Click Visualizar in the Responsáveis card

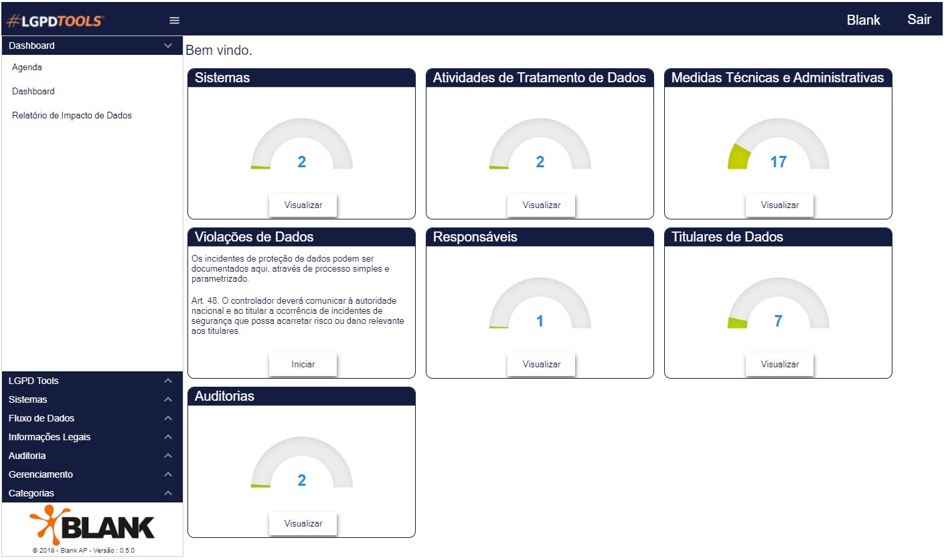coord(541,365)
